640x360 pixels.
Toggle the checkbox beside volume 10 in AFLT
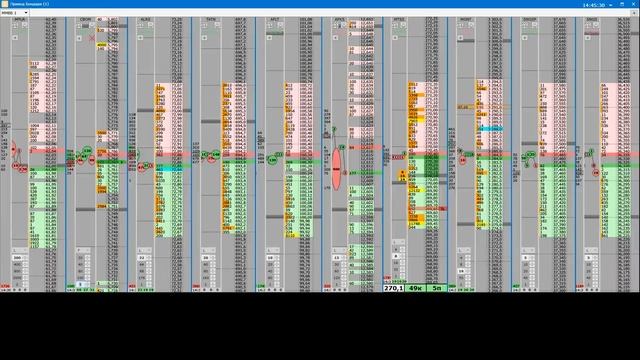point(278,258)
